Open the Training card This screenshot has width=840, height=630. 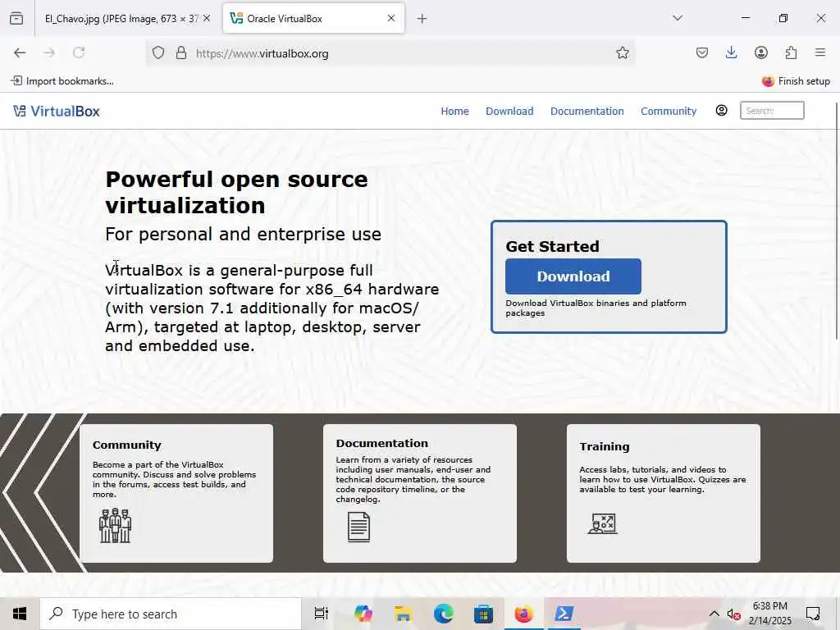click(663, 493)
